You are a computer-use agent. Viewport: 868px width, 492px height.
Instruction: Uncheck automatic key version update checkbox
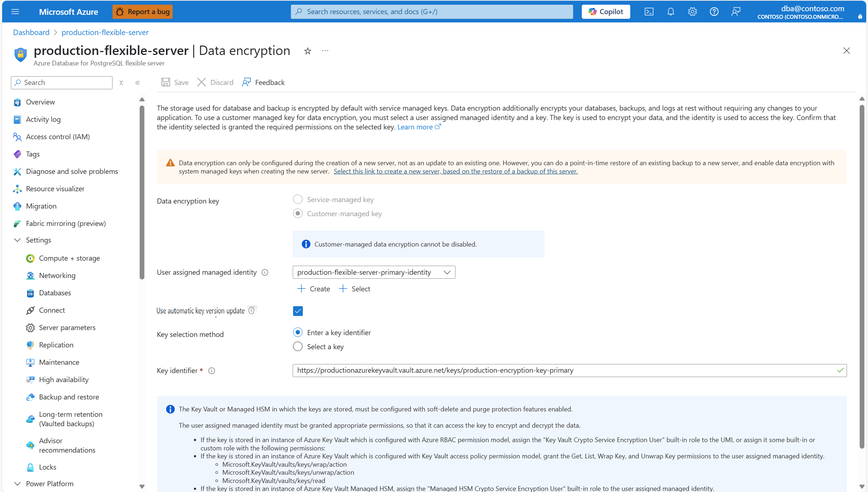298,311
